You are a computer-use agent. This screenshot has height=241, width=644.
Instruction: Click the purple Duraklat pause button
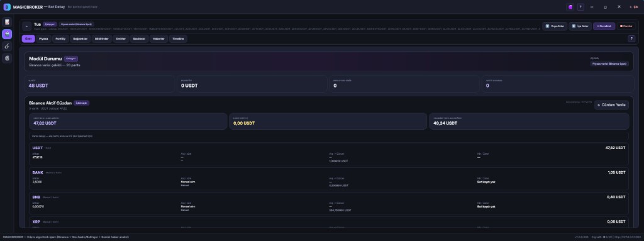point(604,26)
